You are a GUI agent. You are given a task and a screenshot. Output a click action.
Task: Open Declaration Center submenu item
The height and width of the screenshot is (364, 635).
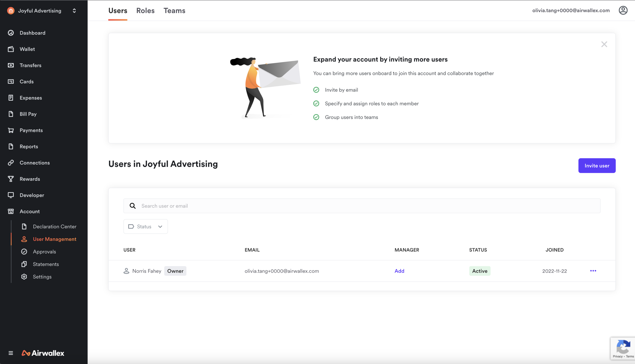55,226
